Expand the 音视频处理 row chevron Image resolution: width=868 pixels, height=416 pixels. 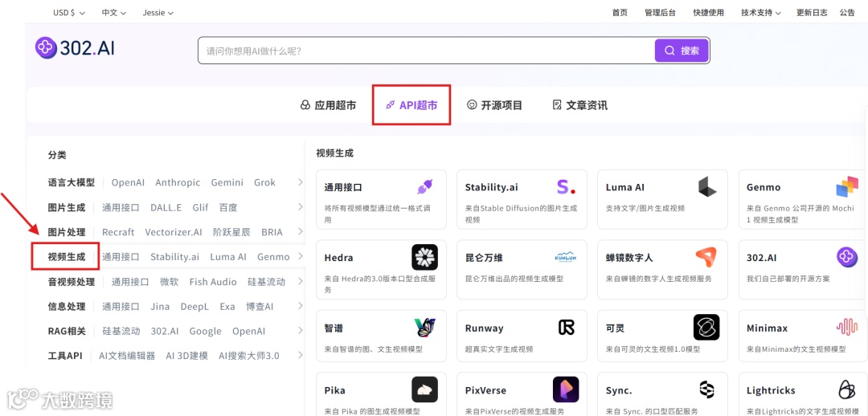pyautogui.click(x=300, y=282)
